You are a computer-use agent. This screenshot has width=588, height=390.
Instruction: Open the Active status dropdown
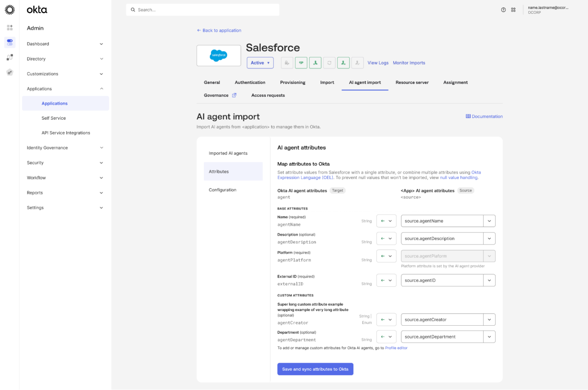[260, 63]
